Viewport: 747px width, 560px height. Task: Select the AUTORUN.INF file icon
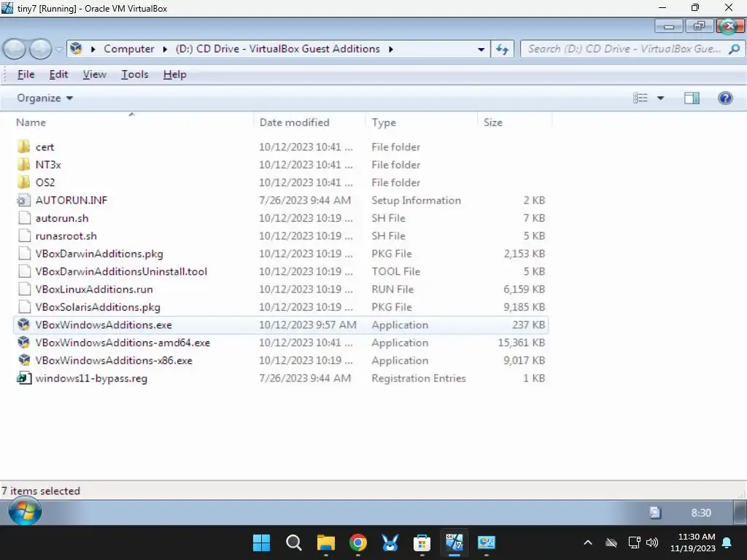click(23, 201)
